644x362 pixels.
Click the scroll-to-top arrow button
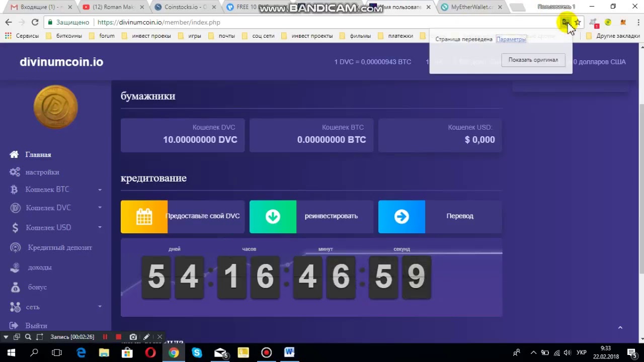tap(620, 327)
